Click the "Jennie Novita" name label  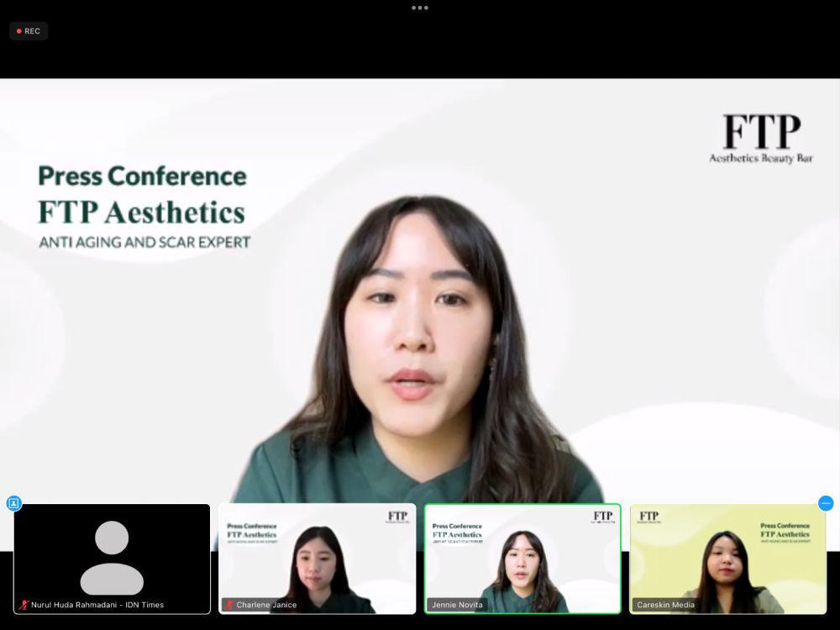coord(457,605)
